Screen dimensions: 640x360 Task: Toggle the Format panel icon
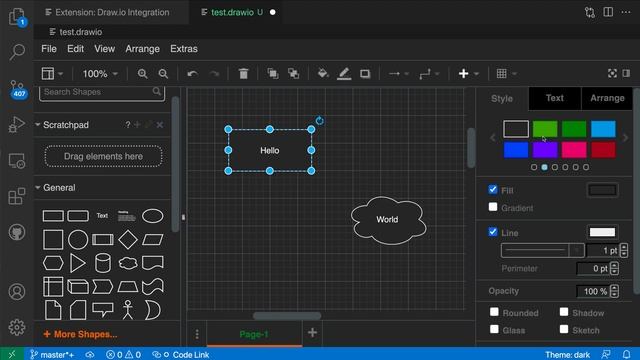coord(626,73)
